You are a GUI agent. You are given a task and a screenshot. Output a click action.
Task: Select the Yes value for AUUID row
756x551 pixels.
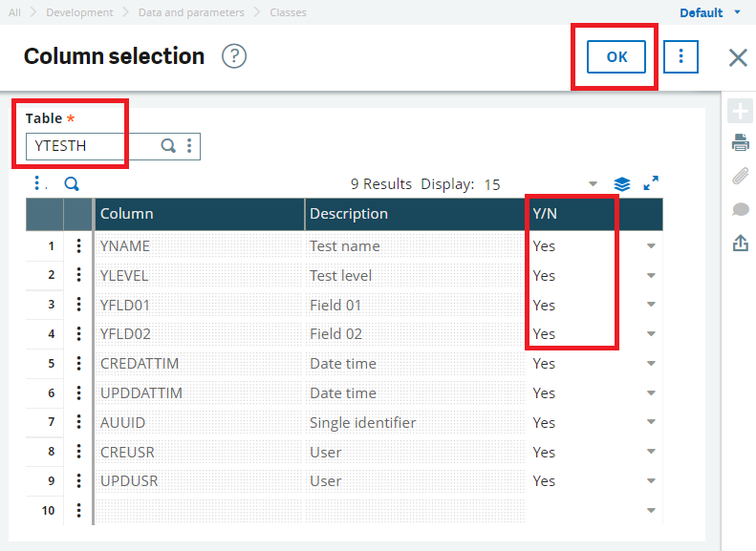(x=544, y=422)
